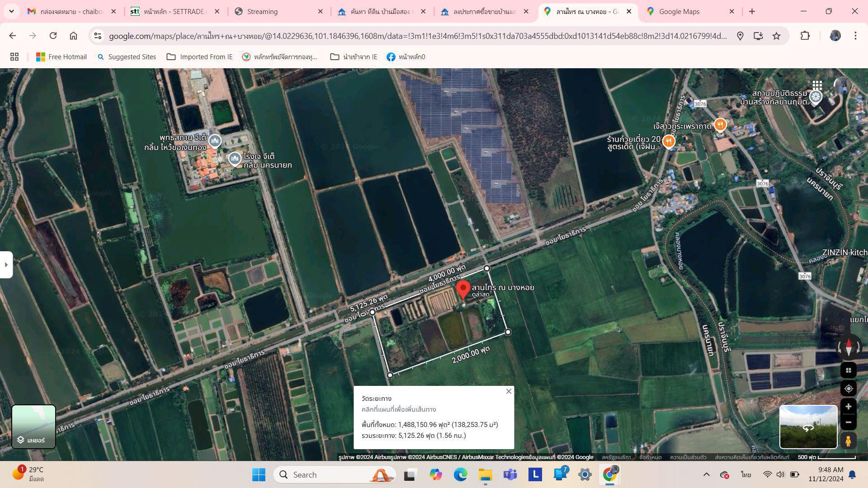Toggle the imagery tiles grid button
Screen dimensions: 868x488
click(848, 371)
